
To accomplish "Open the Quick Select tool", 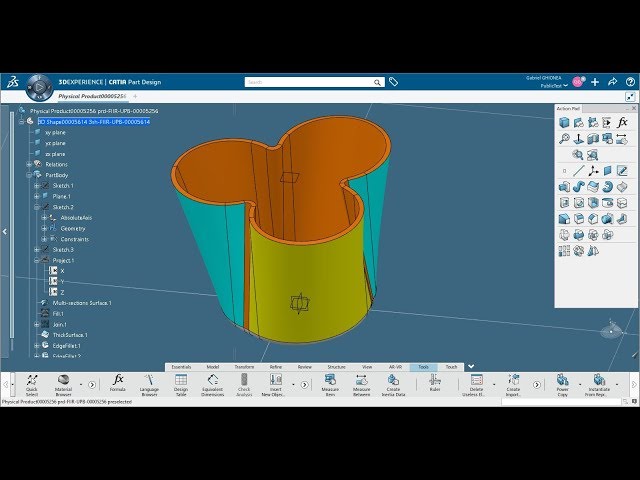I will tap(32, 384).
